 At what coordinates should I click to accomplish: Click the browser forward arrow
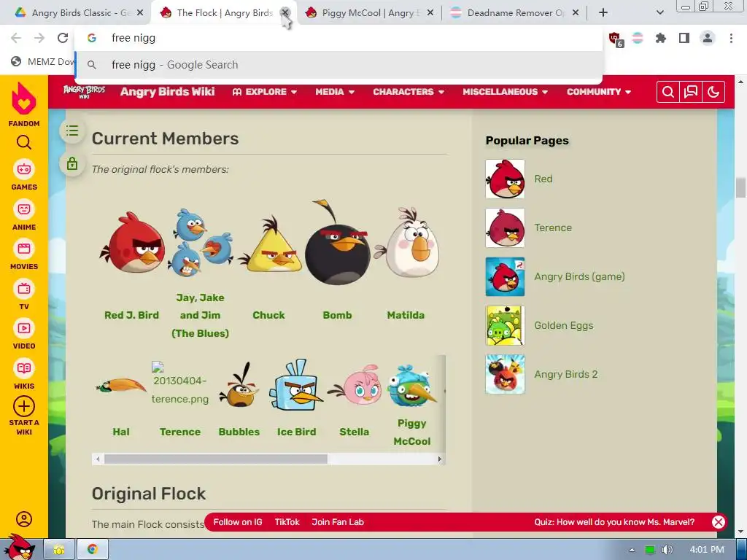39,38
